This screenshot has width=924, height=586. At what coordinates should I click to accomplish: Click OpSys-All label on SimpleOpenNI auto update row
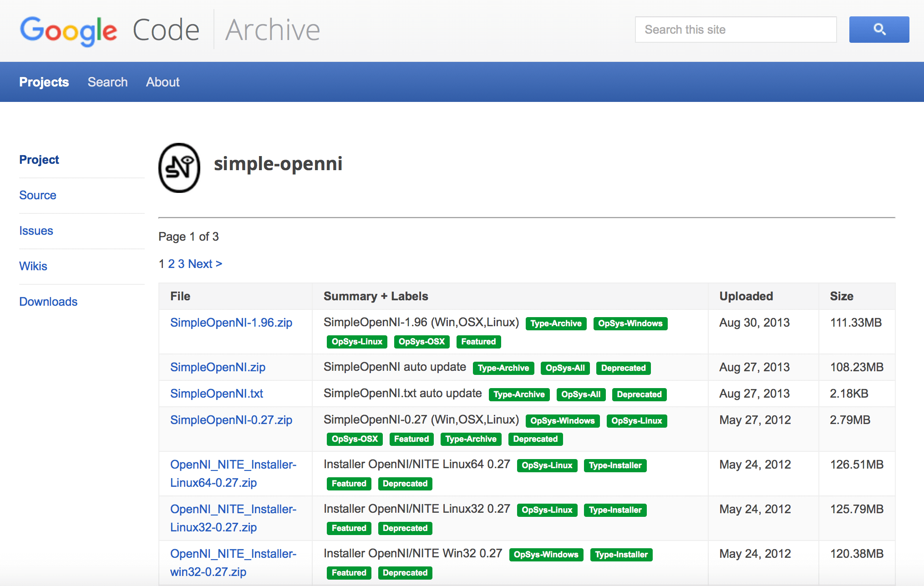coord(565,368)
